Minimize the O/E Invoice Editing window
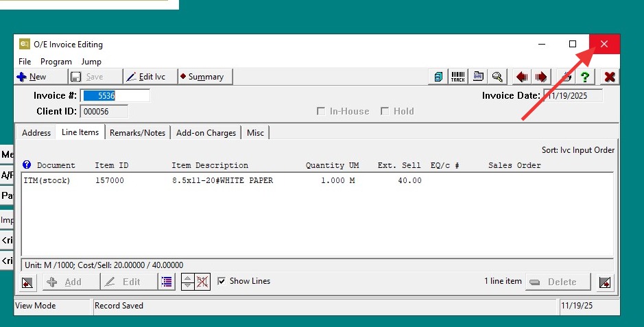The height and width of the screenshot is (327, 644). [x=542, y=44]
